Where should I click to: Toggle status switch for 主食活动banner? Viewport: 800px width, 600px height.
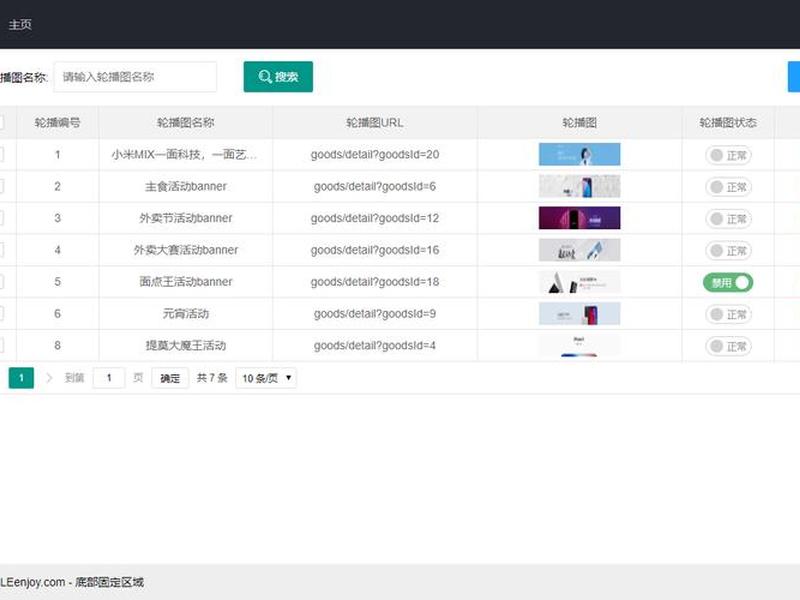point(728,187)
